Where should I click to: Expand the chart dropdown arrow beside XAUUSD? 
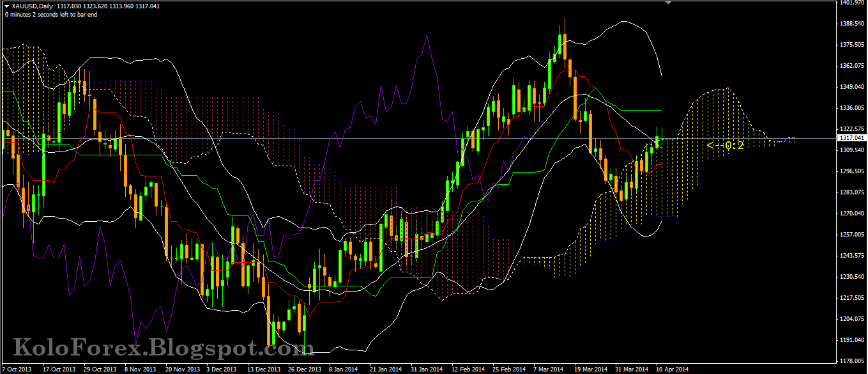pyautogui.click(x=5, y=4)
